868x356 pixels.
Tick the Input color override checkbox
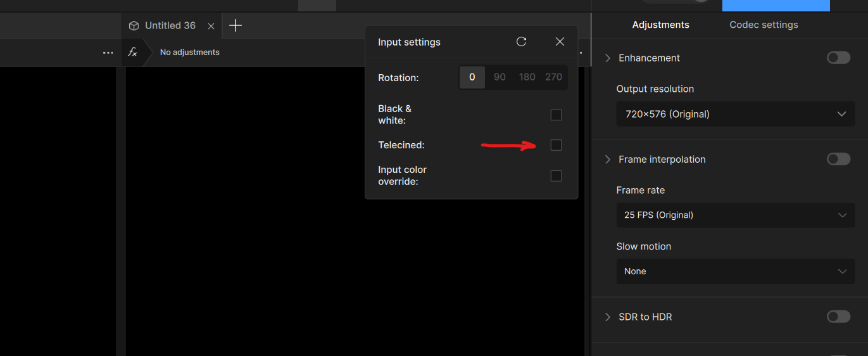(556, 175)
